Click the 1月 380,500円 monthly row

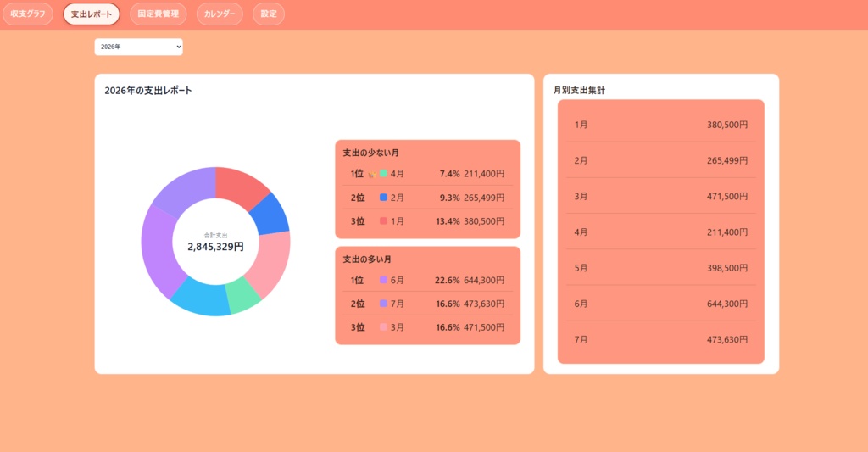[661, 125]
